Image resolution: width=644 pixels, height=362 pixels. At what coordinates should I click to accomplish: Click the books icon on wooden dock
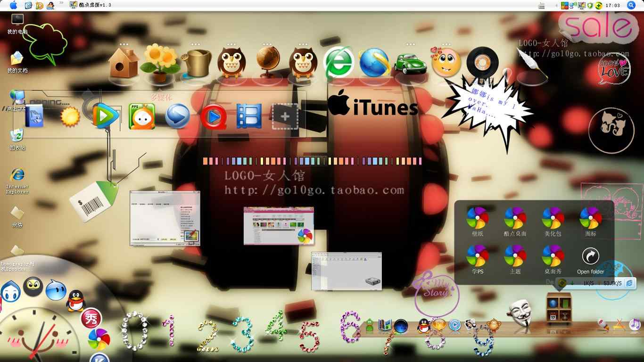pyautogui.click(x=385, y=325)
